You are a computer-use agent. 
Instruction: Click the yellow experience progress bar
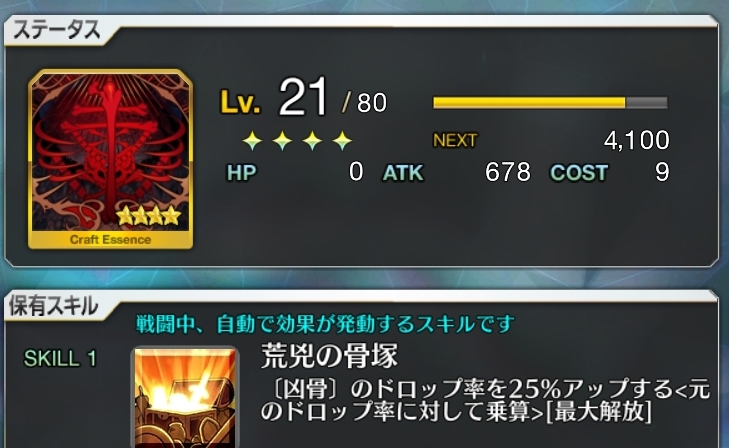[550, 102]
